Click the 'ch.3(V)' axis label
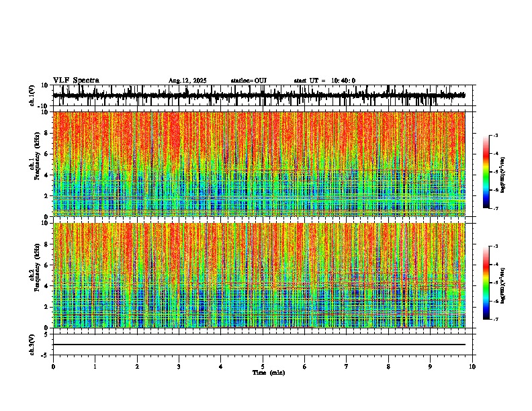The width and height of the screenshot is (532, 411). (x=32, y=345)
